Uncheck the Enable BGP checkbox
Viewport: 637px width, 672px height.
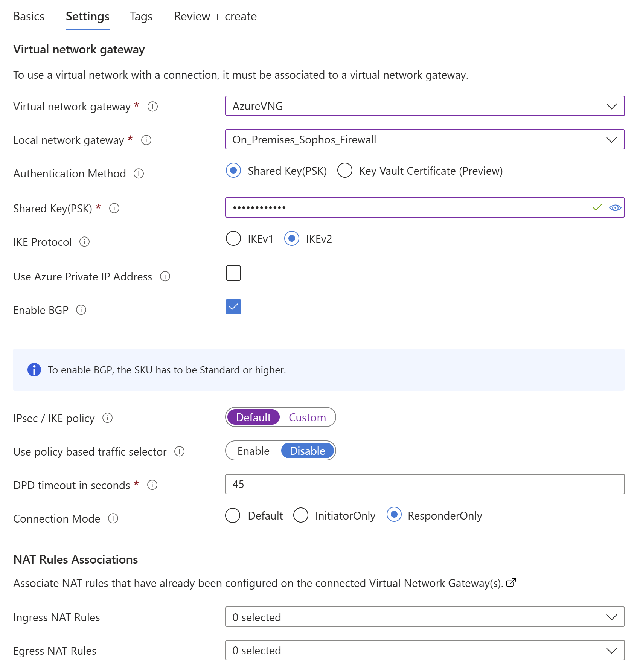tap(233, 307)
